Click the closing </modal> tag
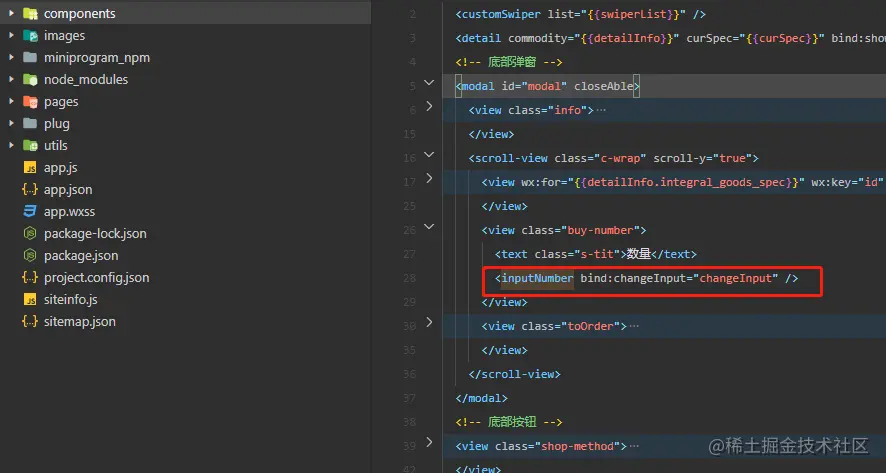The width and height of the screenshot is (886, 473). [481, 398]
